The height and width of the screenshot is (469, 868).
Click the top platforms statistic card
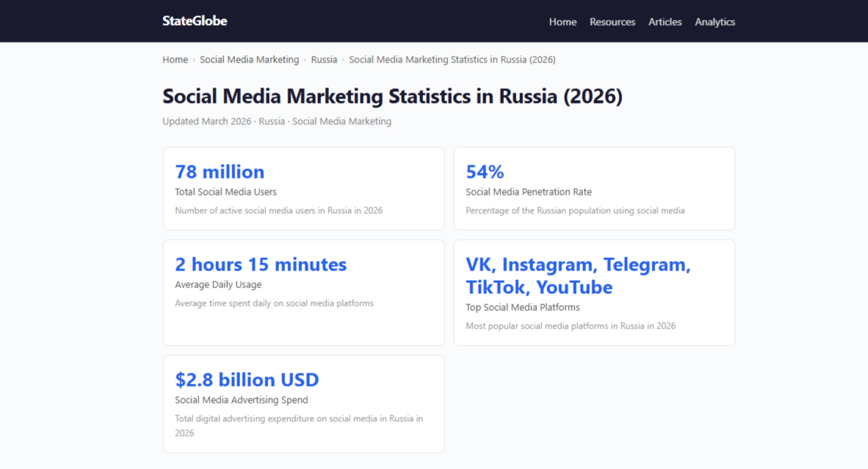coord(595,292)
